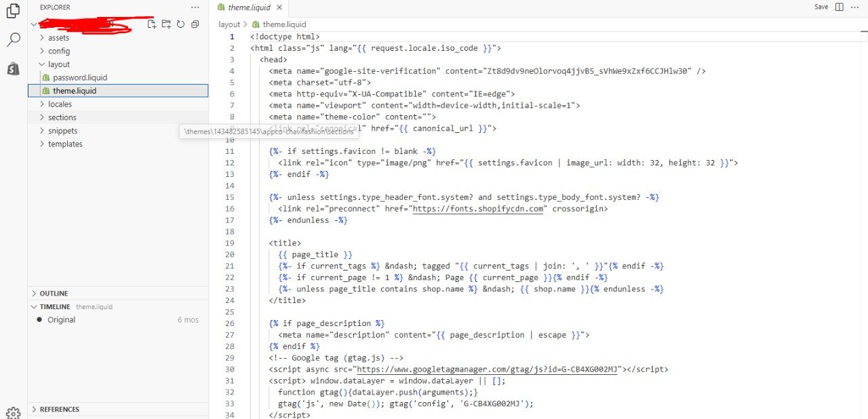Select the theme.liquid editor tab

tap(248, 7)
